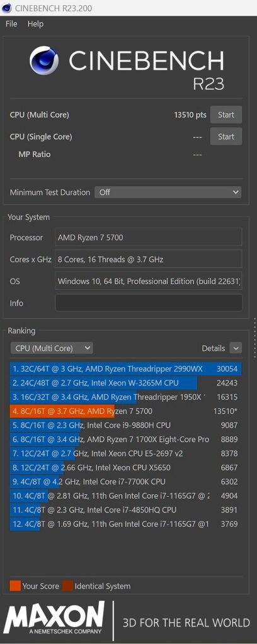Click the Cinebench R23 sphere logo
The image size is (257, 644).
click(43, 60)
